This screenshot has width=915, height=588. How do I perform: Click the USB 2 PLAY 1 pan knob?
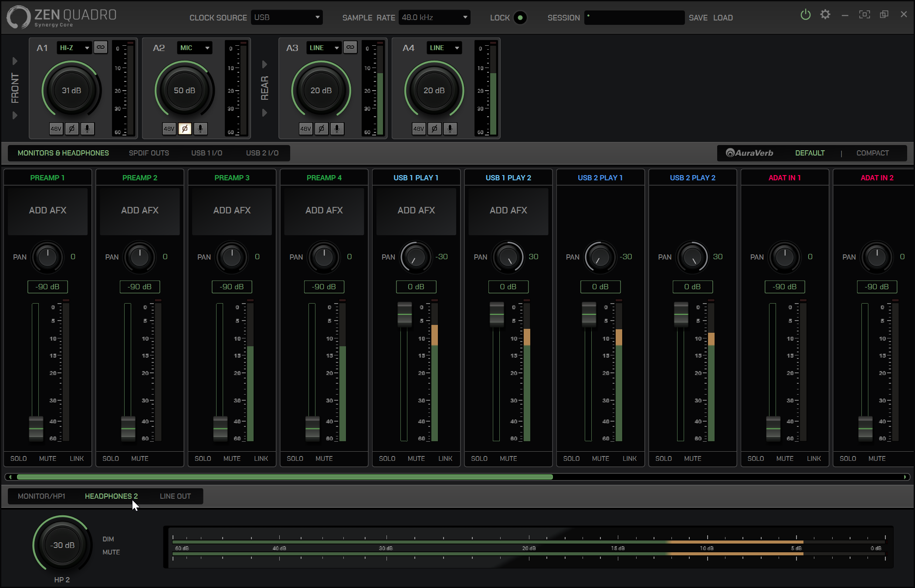pyautogui.click(x=600, y=257)
